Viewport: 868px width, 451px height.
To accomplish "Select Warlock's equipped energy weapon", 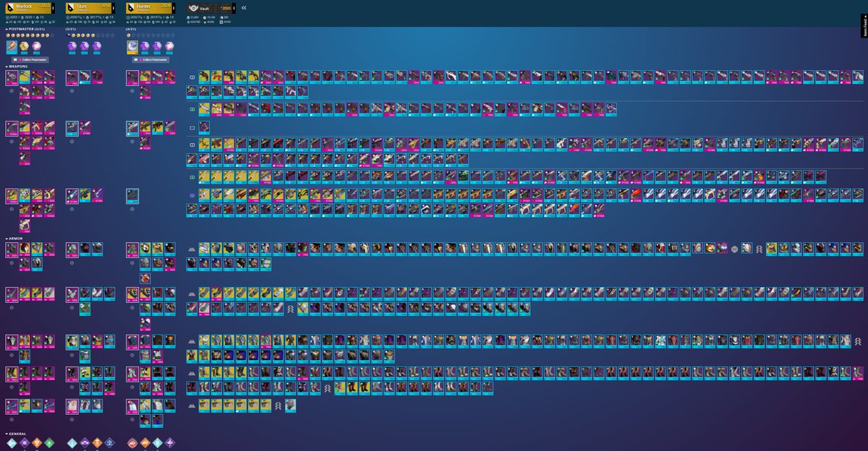I will (12, 128).
